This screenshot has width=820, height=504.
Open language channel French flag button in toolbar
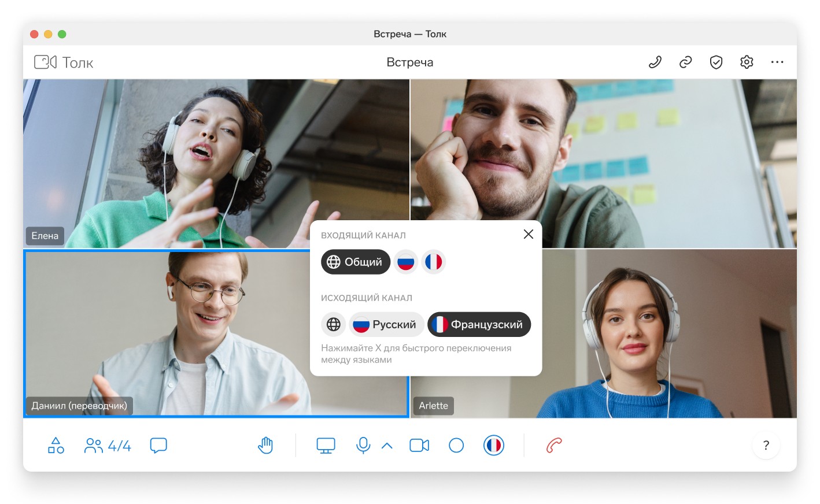click(494, 446)
